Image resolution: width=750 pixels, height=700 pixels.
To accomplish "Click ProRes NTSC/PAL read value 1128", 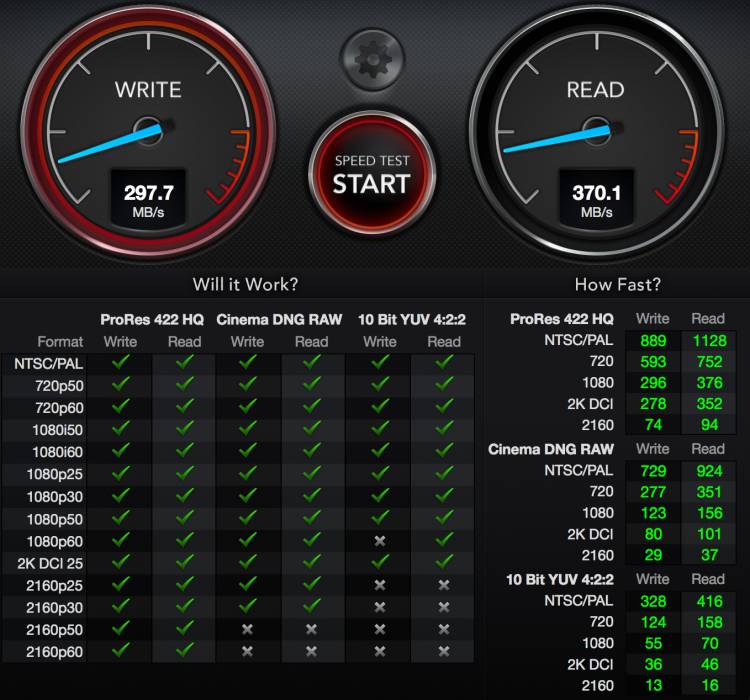I will coord(709,341).
